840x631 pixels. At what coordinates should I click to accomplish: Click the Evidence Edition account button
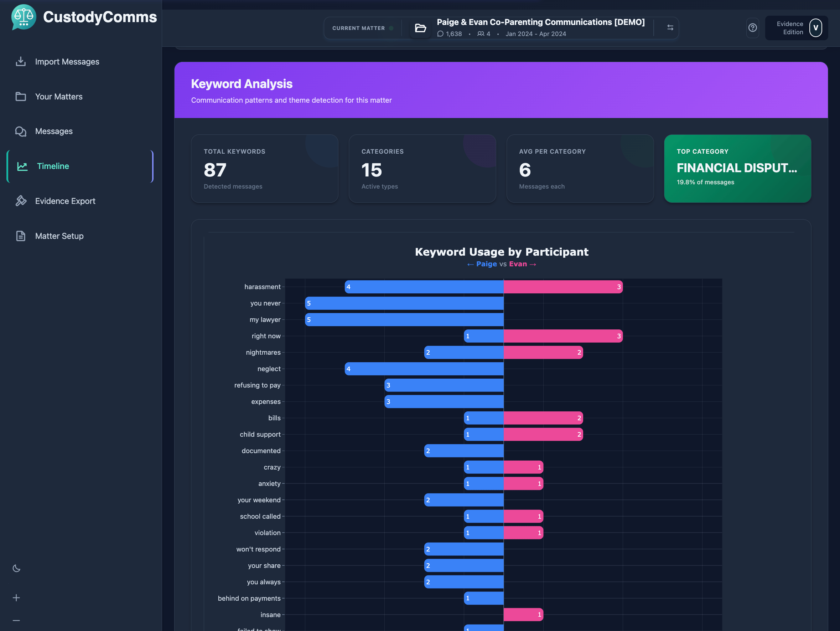(797, 28)
